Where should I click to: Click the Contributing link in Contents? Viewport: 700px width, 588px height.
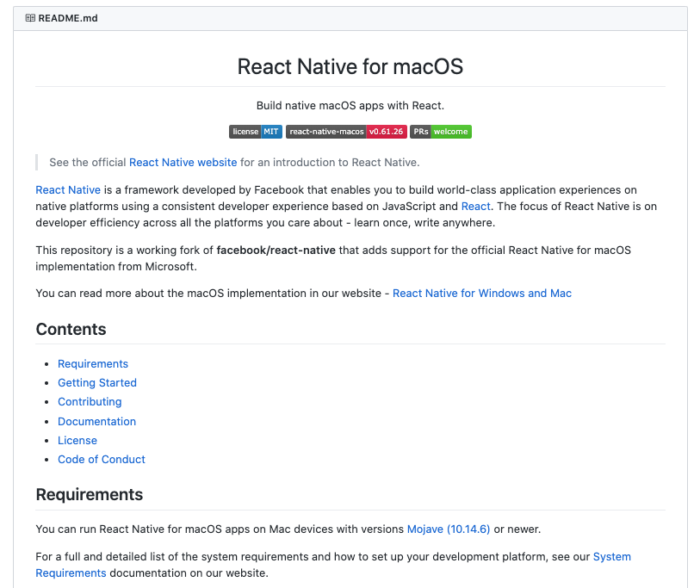tap(90, 401)
